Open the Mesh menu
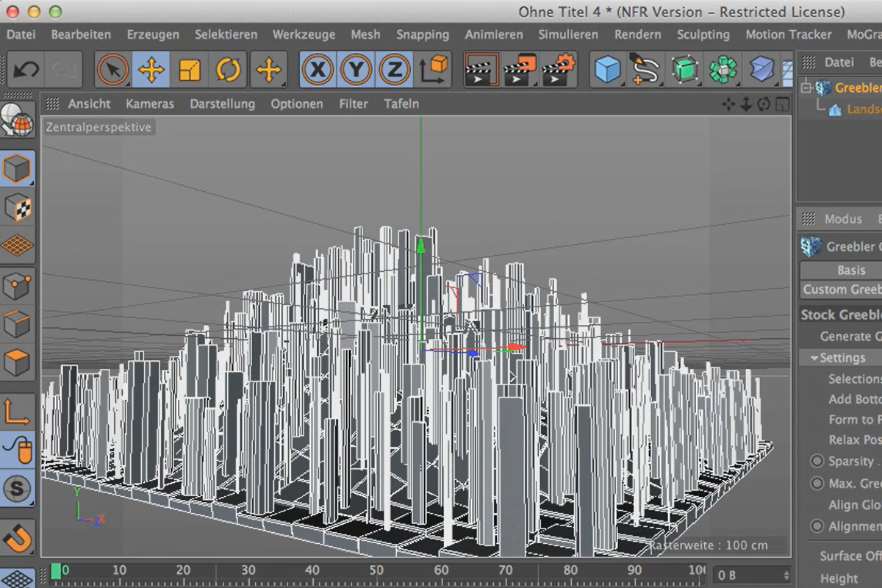The width and height of the screenshot is (882, 588). click(x=365, y=35)
